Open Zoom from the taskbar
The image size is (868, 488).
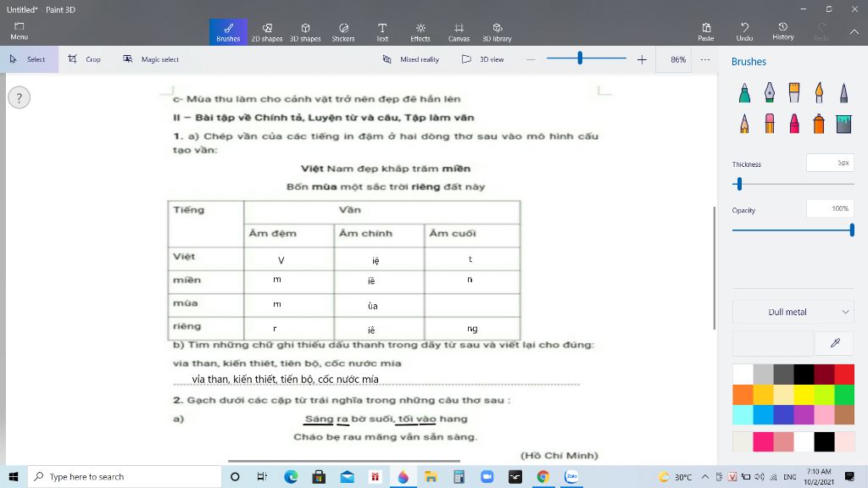pyautogui.click(x=487, y=476)
